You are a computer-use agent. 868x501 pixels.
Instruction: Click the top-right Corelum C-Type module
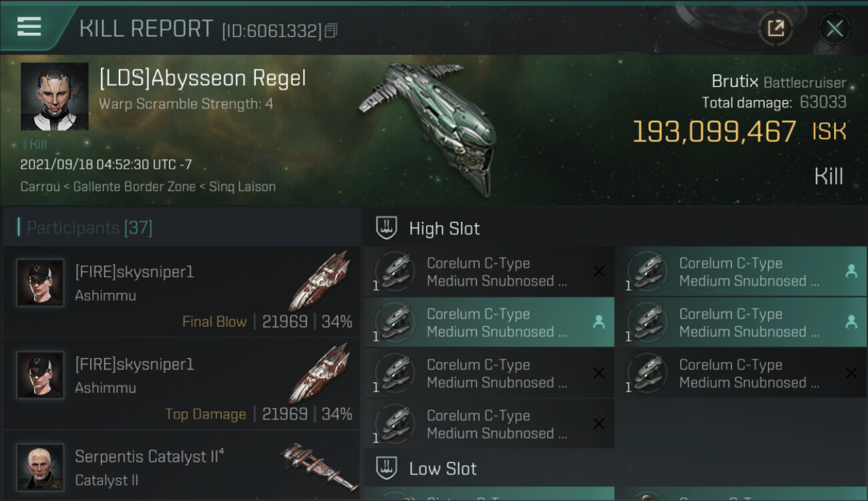(740, 272)
